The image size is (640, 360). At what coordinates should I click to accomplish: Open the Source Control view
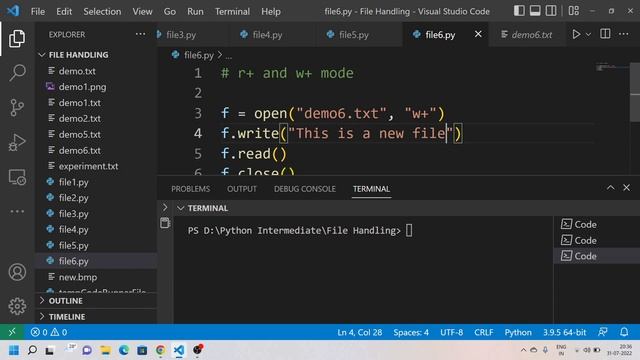coord(17,108)
